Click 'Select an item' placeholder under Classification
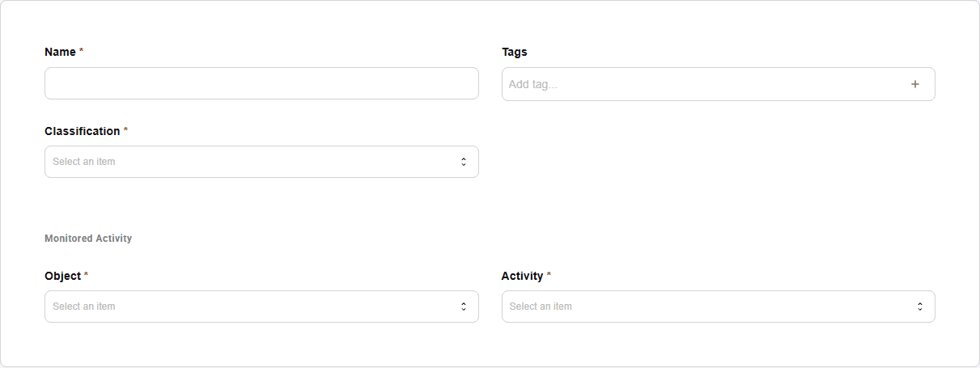980x368 pixels. tap(84, 162)
